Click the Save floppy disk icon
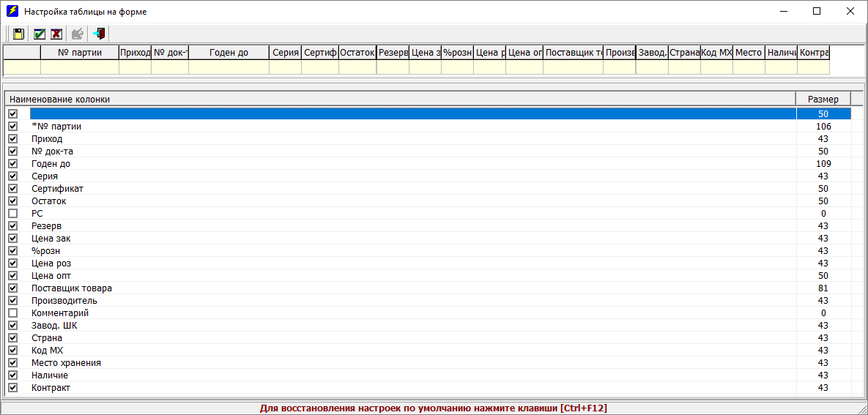Image resolution: width=868 pixels, height=415 pixels. (18, 34)
